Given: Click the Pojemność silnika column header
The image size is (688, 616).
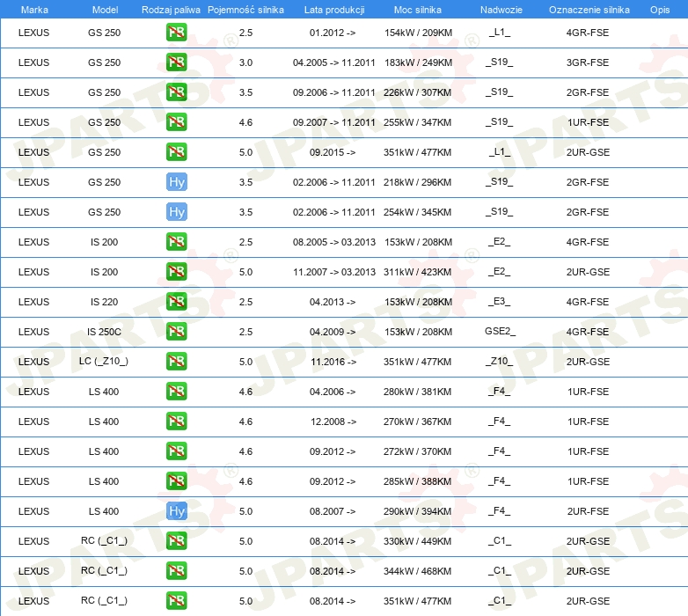Looking at the screenshot, I should (245, 10).
